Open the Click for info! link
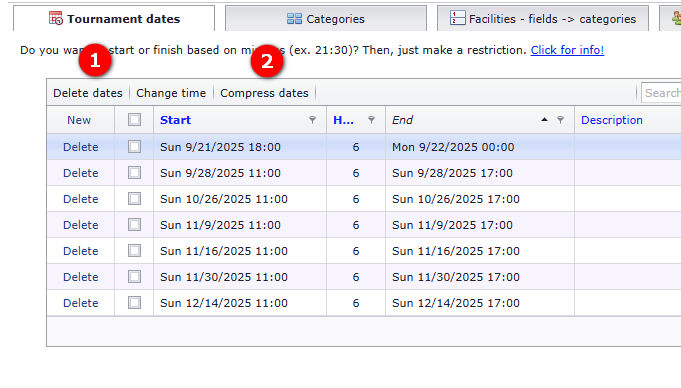Screen dimensions: 681x388 [x=567, y=50]
